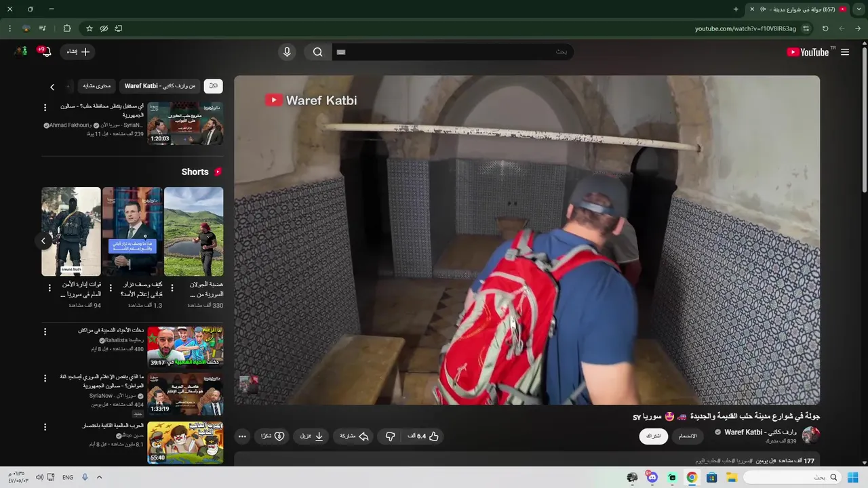Screen dimensions: 868x488
Task: Join the channel (الانضمام)
Action: [x=688, y=436]
